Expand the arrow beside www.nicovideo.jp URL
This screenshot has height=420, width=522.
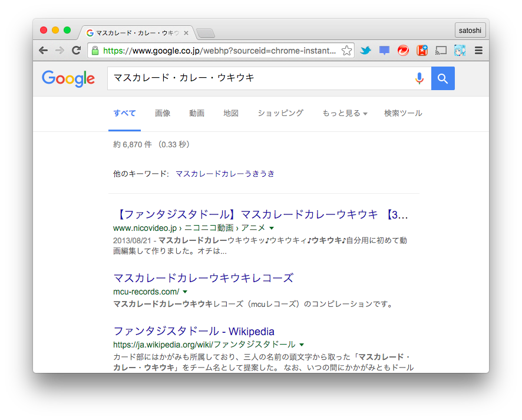(272, 229)
